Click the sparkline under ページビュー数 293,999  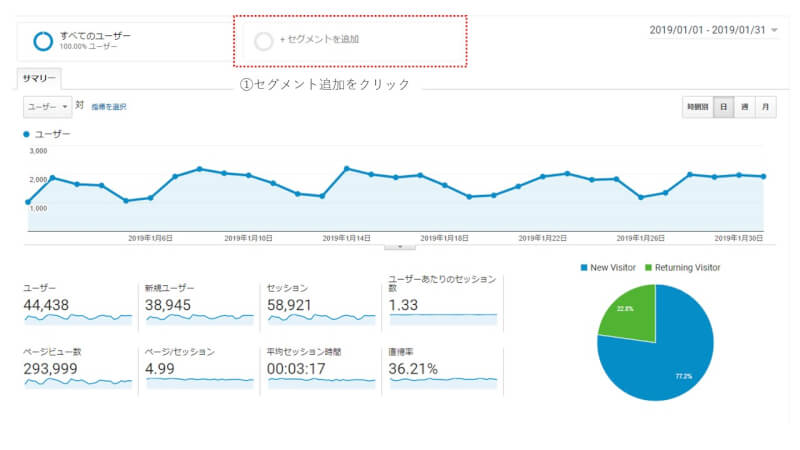coord(78,383)
